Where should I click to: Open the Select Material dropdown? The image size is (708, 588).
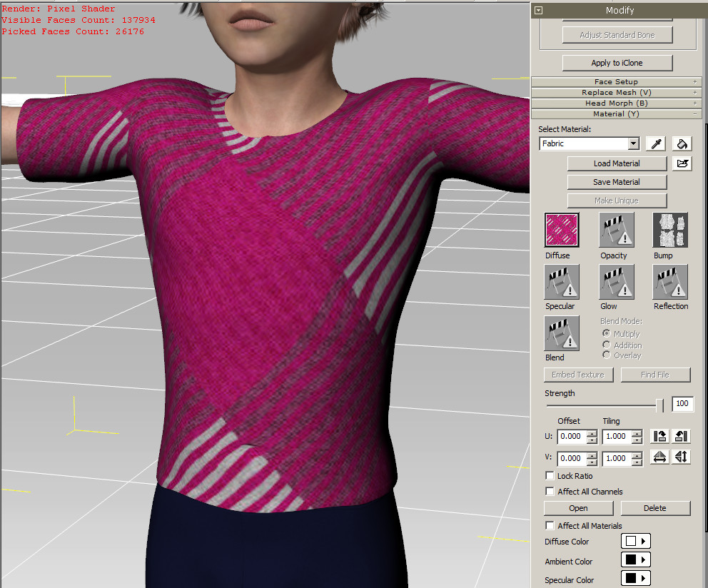click(x=634, y=143)
